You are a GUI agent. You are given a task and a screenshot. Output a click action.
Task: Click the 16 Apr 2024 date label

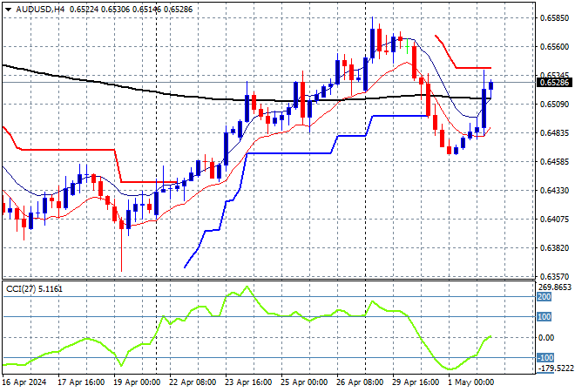click(x=25, y=382)
